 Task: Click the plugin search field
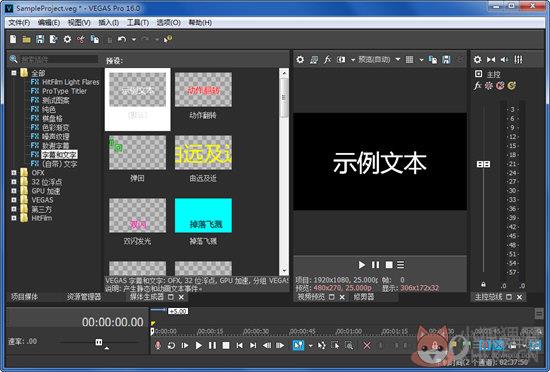[x=59, y=59]
